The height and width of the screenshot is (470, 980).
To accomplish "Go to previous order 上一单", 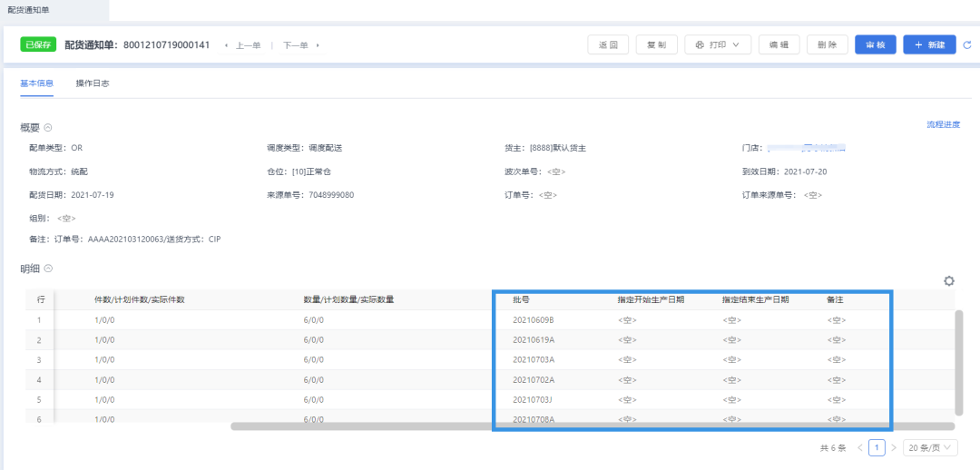I will (x=244, y=45).
